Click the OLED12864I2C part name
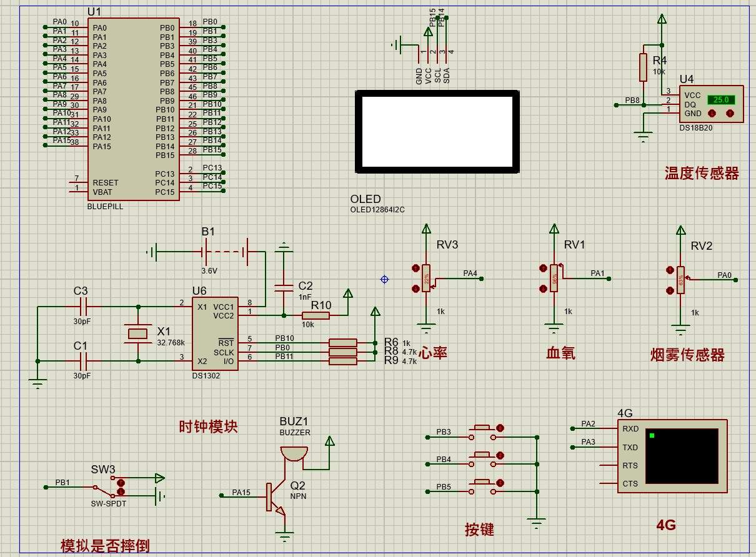 pos(377,210)
